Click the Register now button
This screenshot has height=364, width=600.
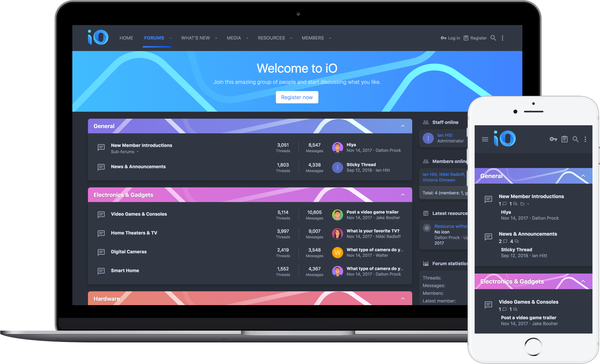297,97
